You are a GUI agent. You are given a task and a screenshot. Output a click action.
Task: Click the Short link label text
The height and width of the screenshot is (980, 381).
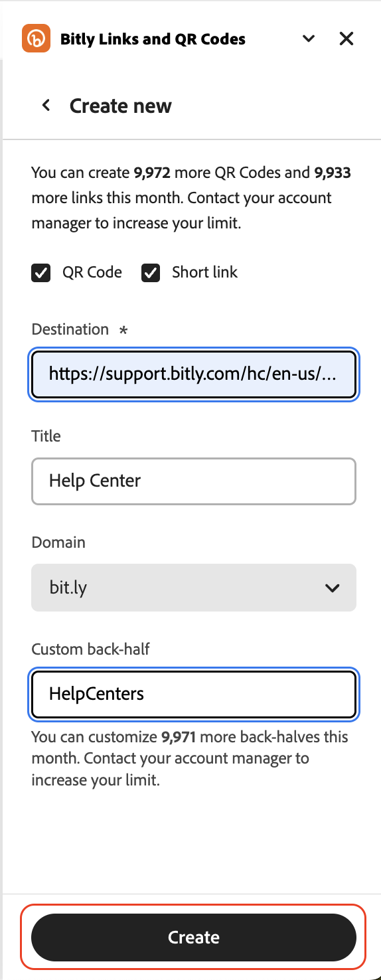[204, 272]
